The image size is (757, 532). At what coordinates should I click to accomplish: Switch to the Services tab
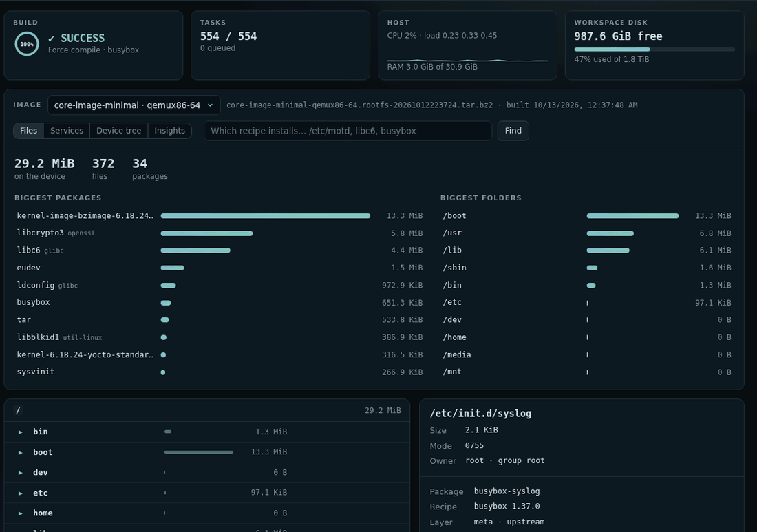[x=67, y=131]
